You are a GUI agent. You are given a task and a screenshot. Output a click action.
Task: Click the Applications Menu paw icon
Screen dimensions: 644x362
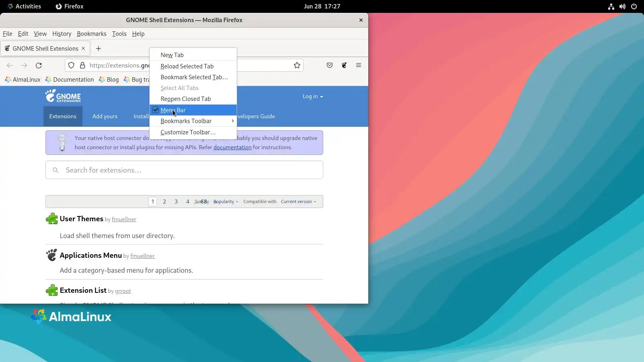pos(52,255)
